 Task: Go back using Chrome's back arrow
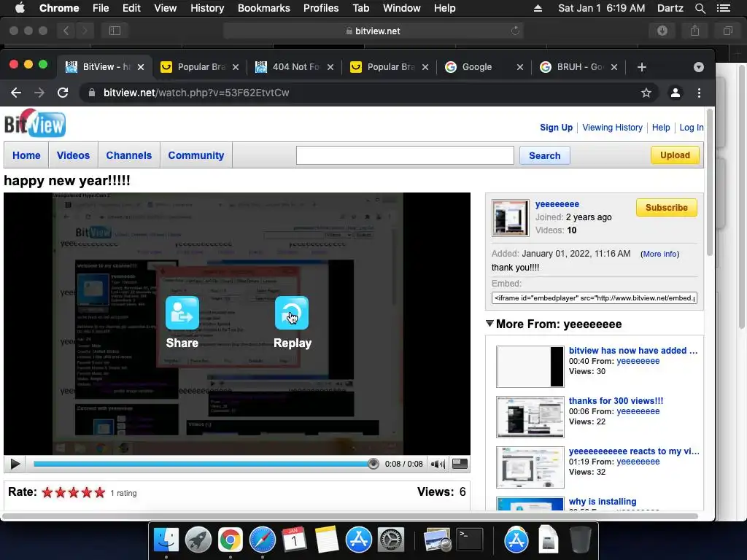[16, 93]
